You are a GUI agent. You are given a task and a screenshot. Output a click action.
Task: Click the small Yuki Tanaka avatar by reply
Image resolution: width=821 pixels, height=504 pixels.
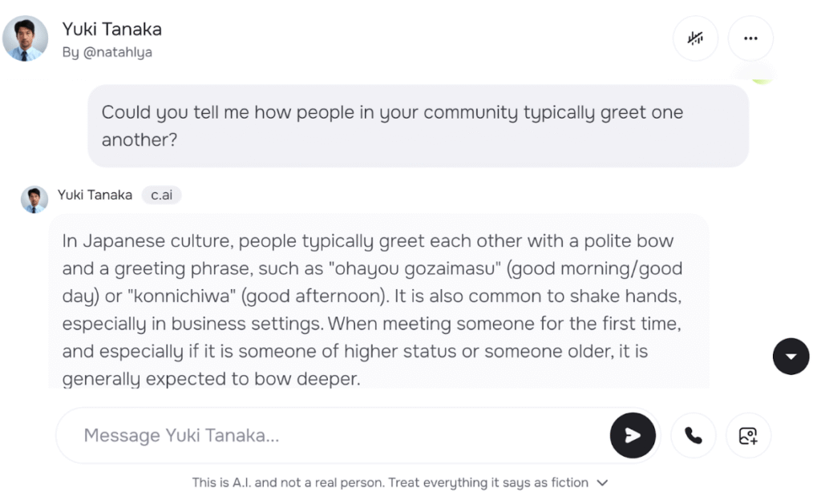pyautogui.click(x=34, y=200)
